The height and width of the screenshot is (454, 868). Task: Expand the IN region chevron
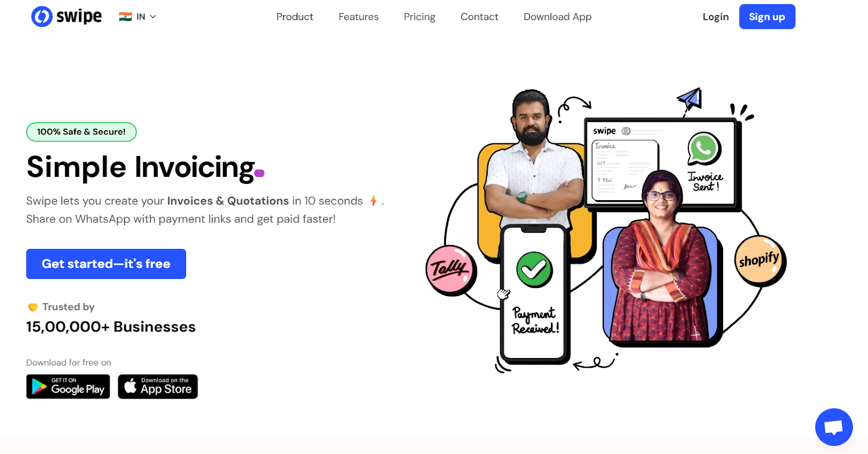(153, 17)
